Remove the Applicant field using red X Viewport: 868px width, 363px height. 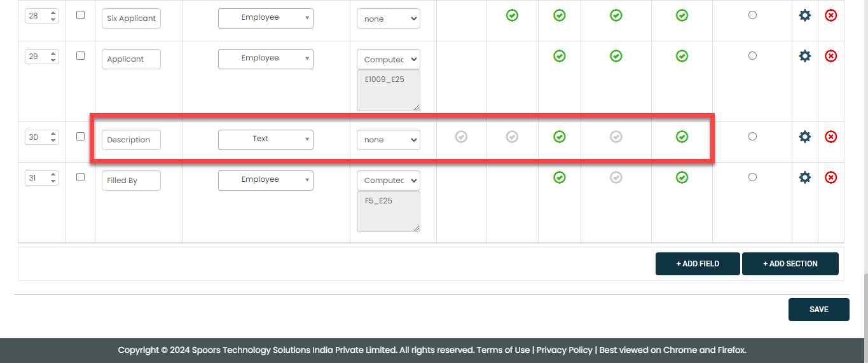(830, 56)
